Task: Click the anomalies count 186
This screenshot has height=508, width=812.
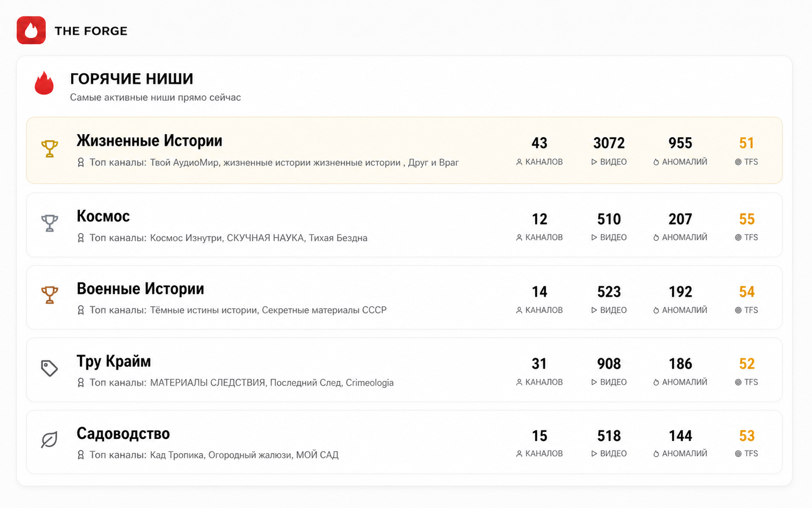Action: 680,364
